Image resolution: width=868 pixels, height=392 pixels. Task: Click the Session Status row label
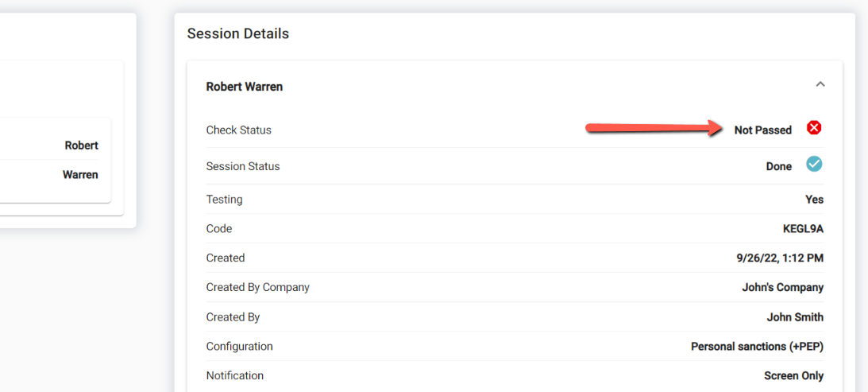[243, 167]
